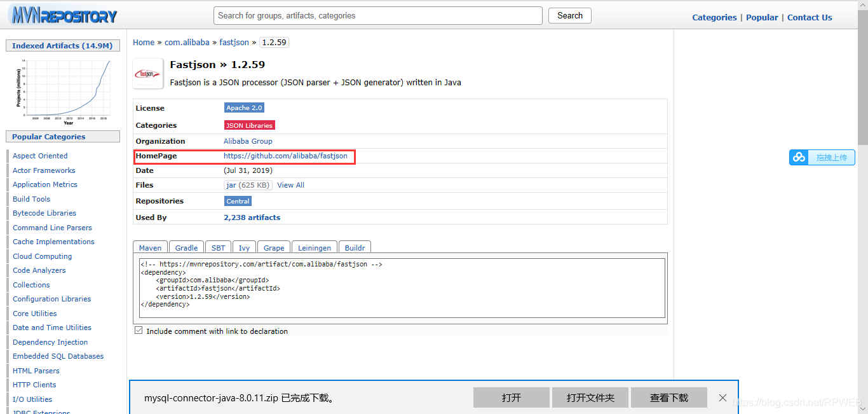Focus the artifact search input field
Image resolution: width=868 pixels, height=414 pixels.
(378, 15)
